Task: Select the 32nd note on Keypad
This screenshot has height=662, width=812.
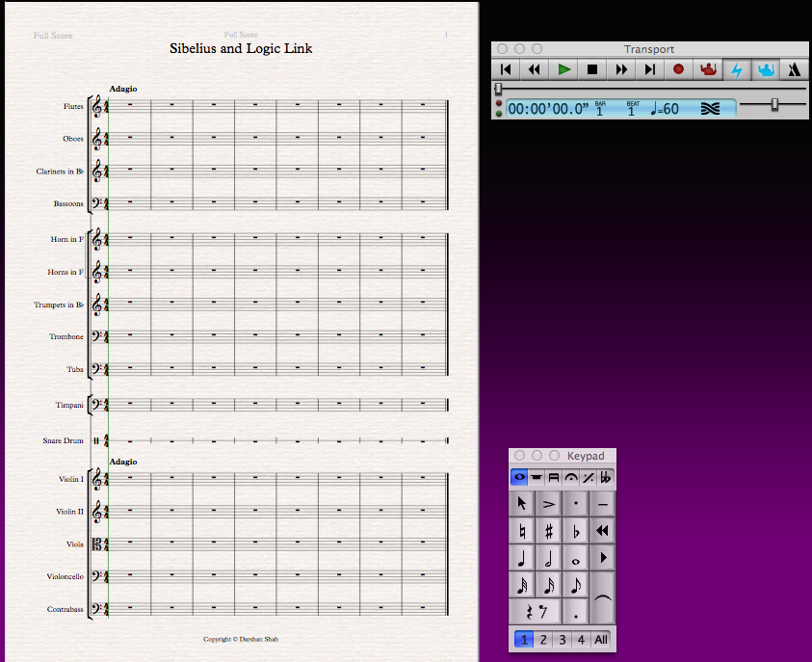Action: click(522, 585)
